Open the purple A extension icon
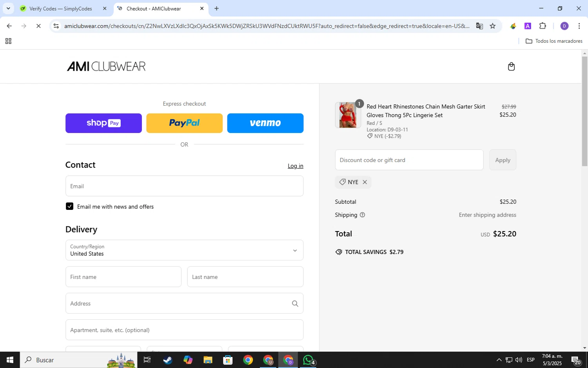 click(x=528, y=26)
